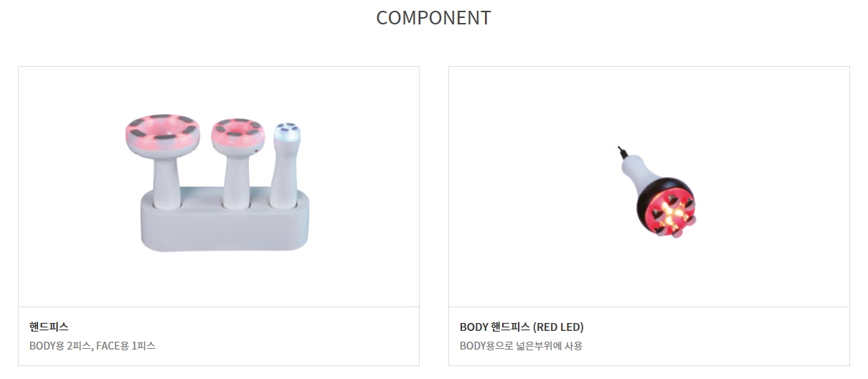
Task: Click the "BODY용 2피스" description text
Action: [60, 346]
